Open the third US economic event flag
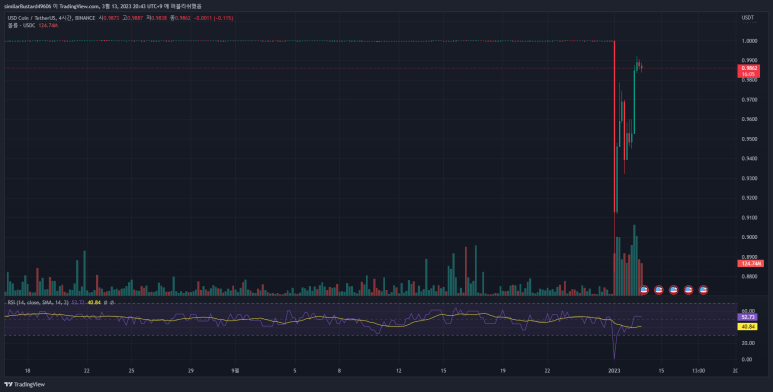The height and width of the screenshot is (392, 773). (x=673, y=290)
